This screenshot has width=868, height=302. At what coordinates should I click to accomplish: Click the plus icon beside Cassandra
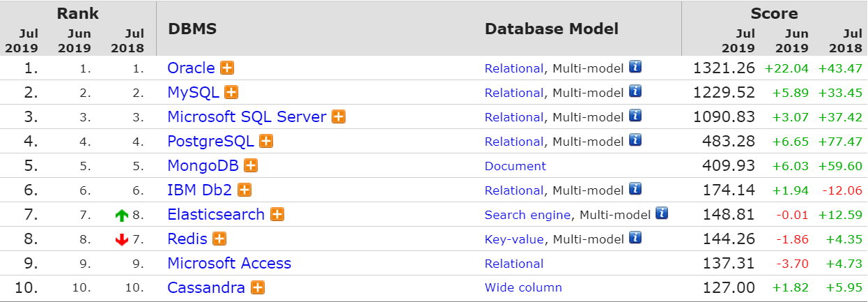pyautogui.click(x=257, y=287)
